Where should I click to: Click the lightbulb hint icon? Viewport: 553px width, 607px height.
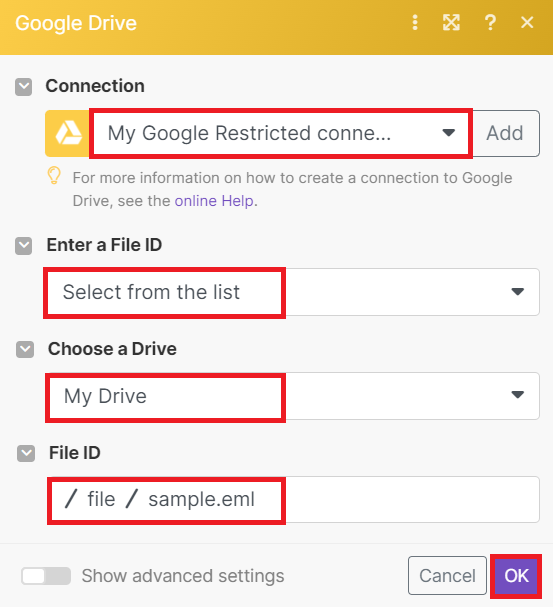click(x=54, y=176)
